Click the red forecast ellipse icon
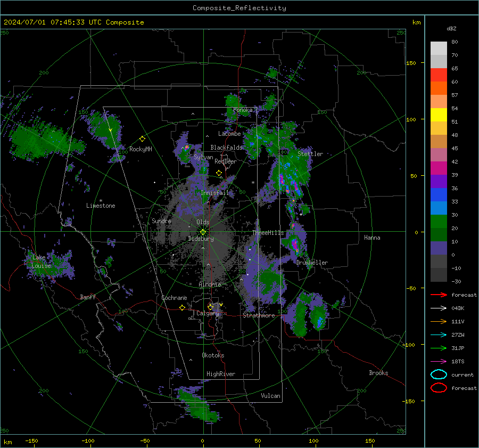The width and height of the screenshot is (479, 448). point(439,388)
